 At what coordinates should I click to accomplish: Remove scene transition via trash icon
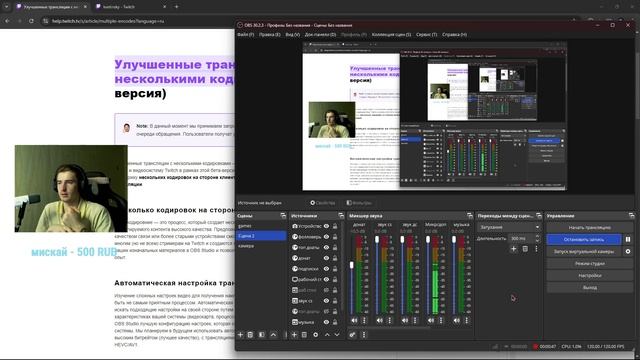pyautogui.click(x=525, y=249)
